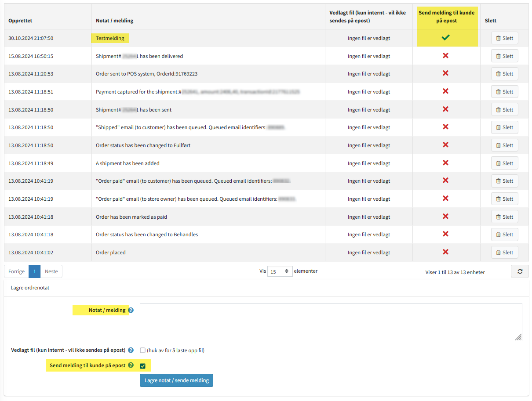This screenshot has height=401, width=532.
Task: Click green checkmark in Testmelding row
Action: click(445, 38)
